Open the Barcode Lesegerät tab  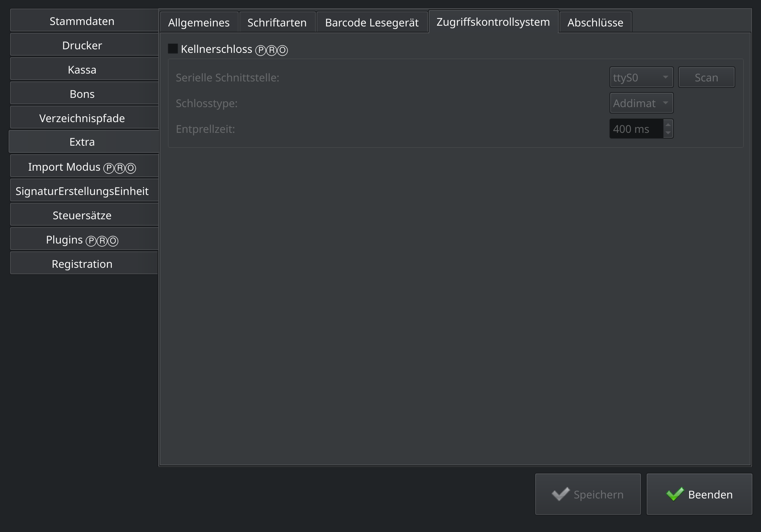pyautogui.click(x=372, y=22)
